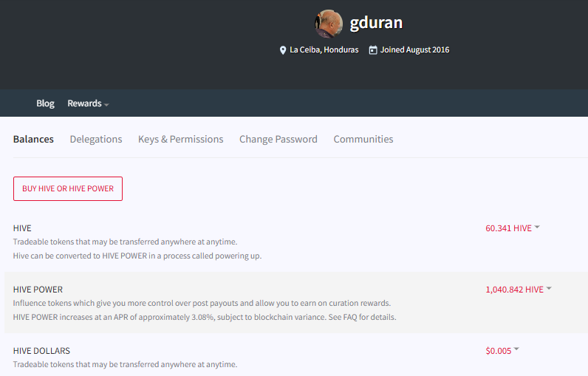Click HIVE's 'Tradeable tokens' description line

tap(126, 242)
